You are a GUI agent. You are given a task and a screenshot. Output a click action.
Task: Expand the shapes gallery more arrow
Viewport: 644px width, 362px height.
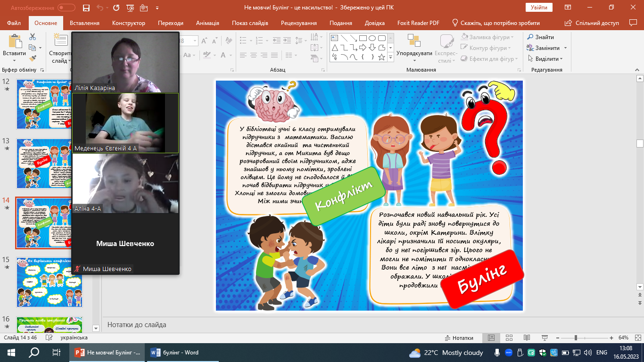(390, 57)
